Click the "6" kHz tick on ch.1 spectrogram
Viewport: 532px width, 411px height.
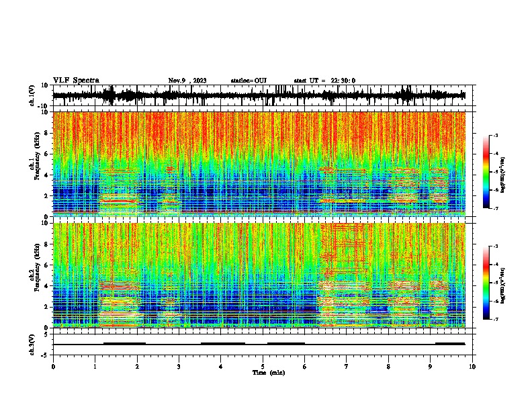46,154
